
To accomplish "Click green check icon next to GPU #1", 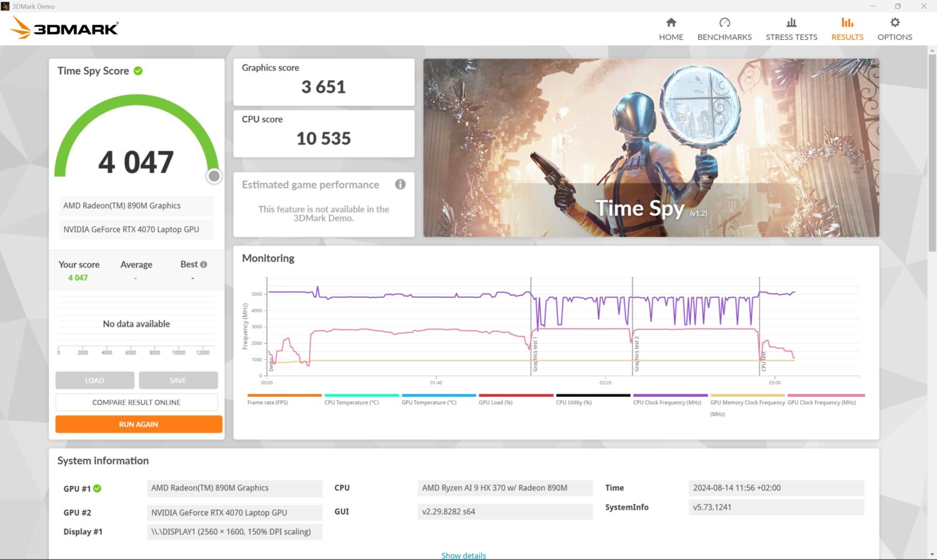I will 97,489.
